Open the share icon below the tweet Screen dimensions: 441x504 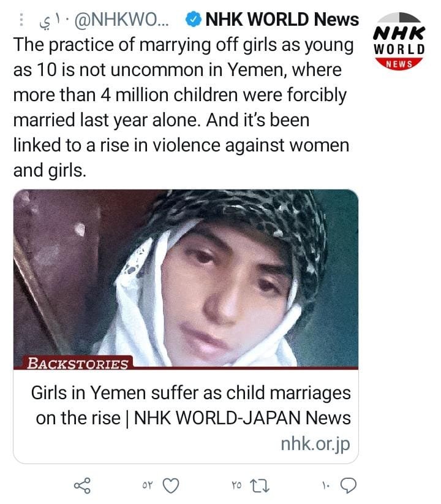point(82,486)
